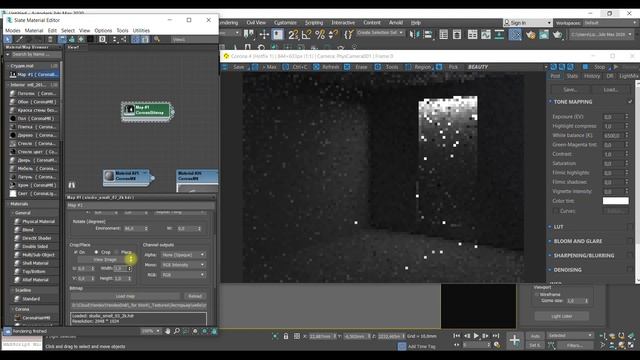
Task: Click the Reload bitmap button
Action: pyautogui.click(x=195, y=296)
